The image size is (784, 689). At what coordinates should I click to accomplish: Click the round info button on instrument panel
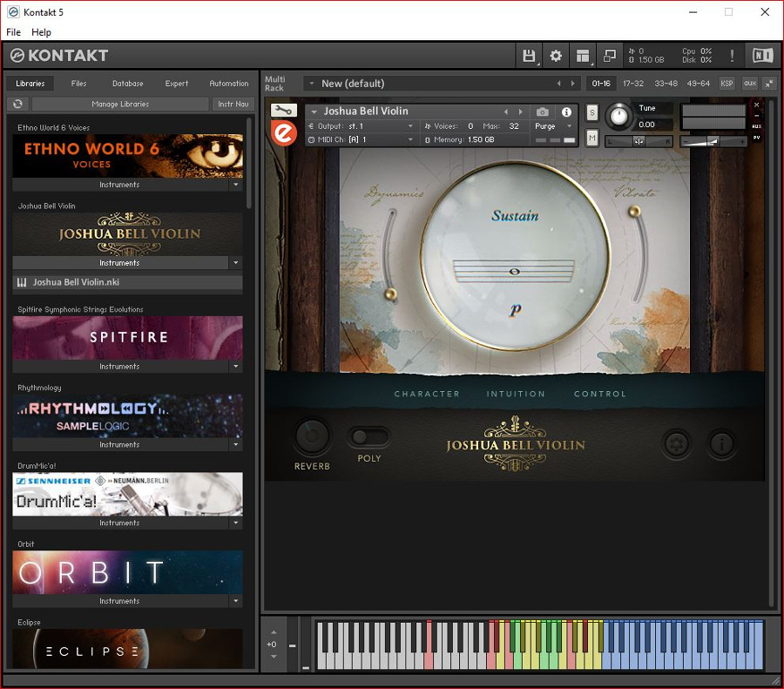pos(721,443)
